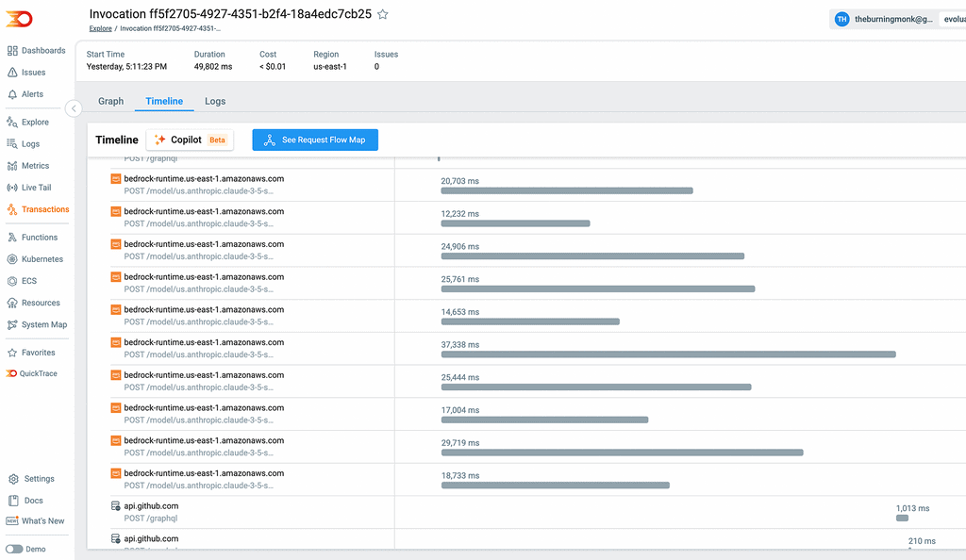
Task: Star this invocation as a favorite
Action: pyautogui.click(x=382, y=14)
